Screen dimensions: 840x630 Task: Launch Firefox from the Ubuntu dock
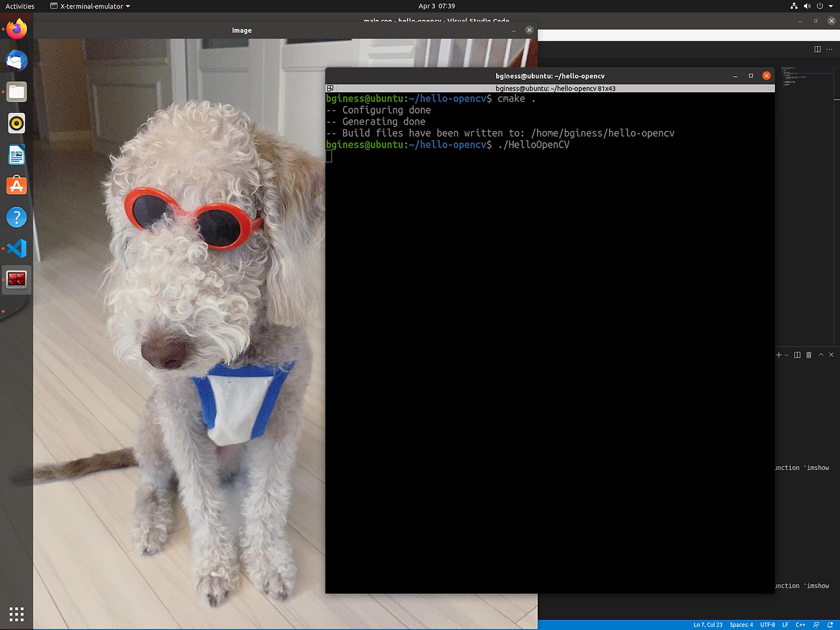(x=16, y=28)
